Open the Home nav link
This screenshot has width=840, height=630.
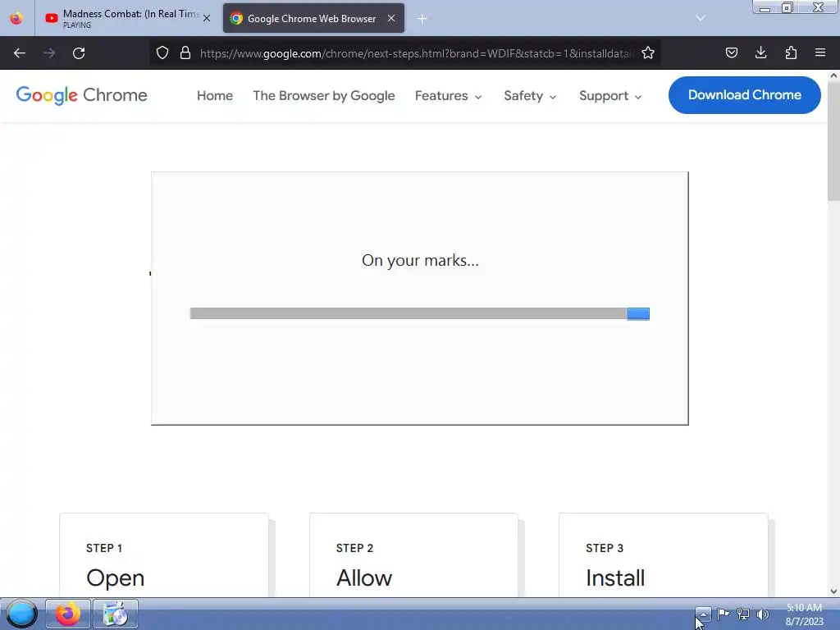pyautogui.click(x=215, y=95)
